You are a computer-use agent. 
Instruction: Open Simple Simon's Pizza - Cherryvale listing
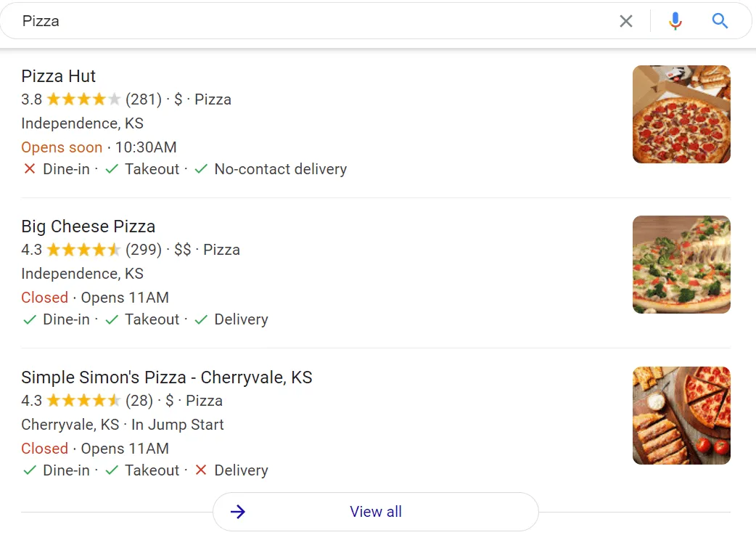tap(167, 377)
